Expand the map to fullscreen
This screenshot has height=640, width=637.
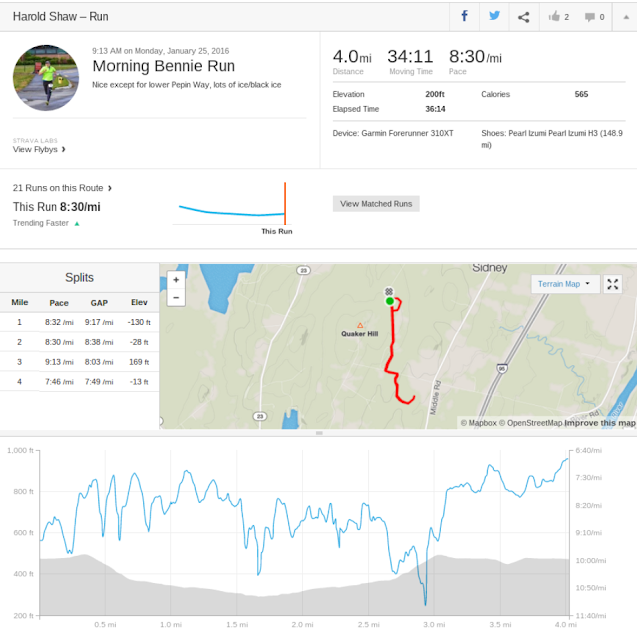(x=614, y=284)
